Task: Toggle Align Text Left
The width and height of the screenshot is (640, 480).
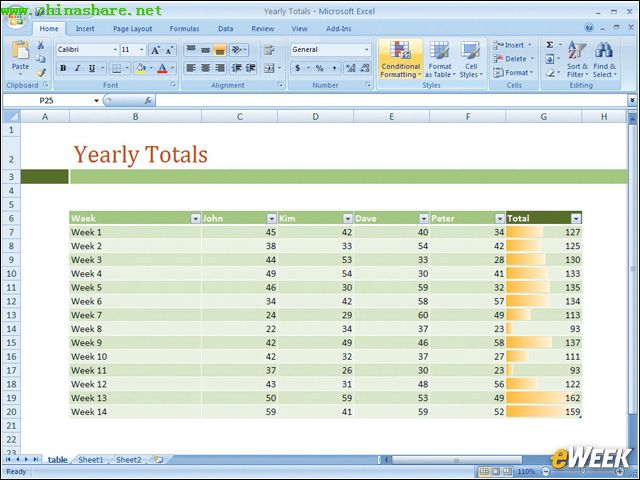Action: 191,68
